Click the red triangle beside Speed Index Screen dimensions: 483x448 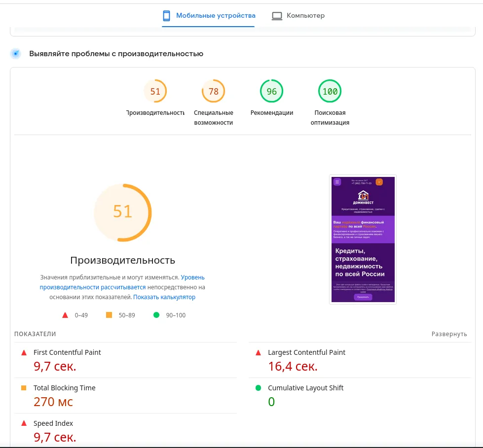(x=24, y=423)
